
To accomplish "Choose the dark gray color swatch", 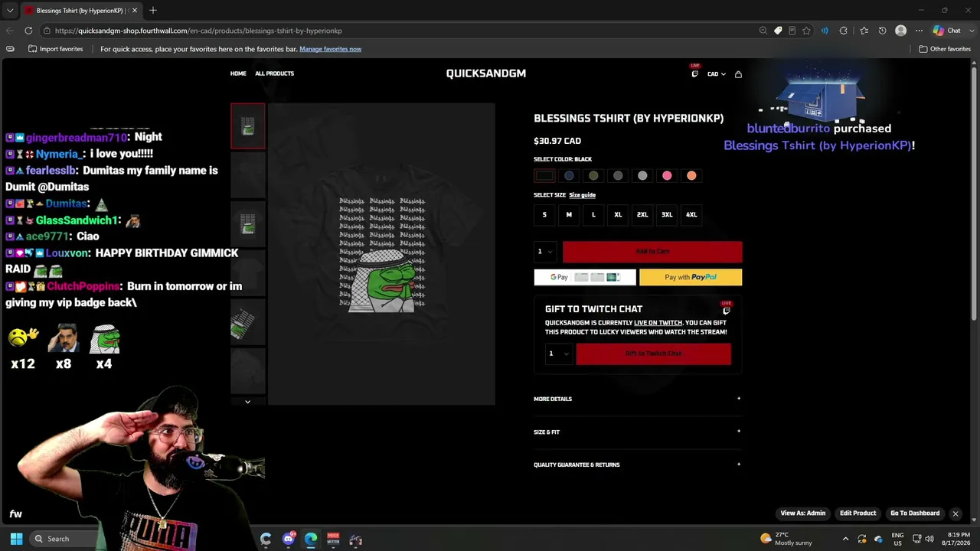I will (x=618, y=176).
